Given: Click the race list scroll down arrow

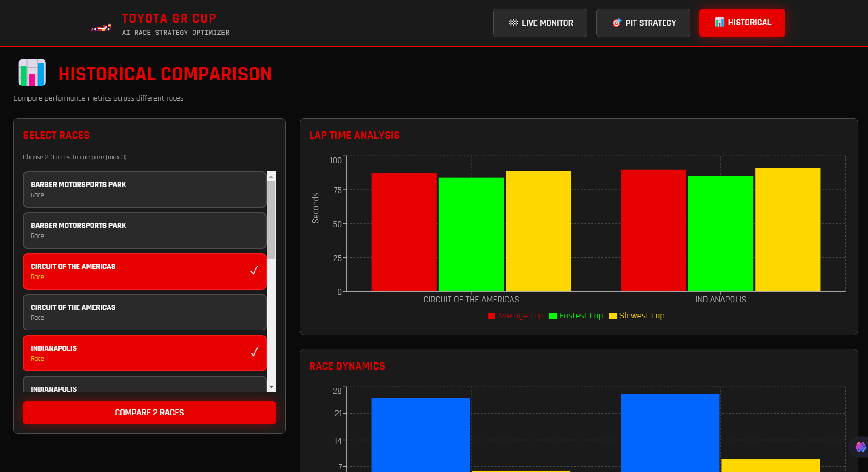Looking at the screenshot, I should click(x=272, y=387).
